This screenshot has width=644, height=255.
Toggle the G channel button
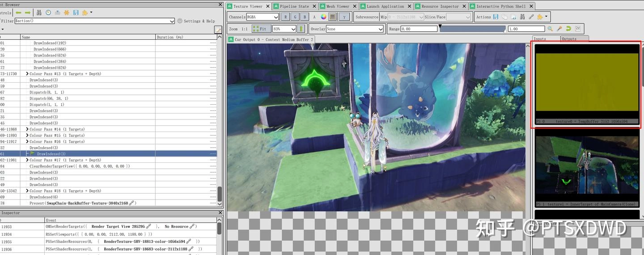click(295, 17)
